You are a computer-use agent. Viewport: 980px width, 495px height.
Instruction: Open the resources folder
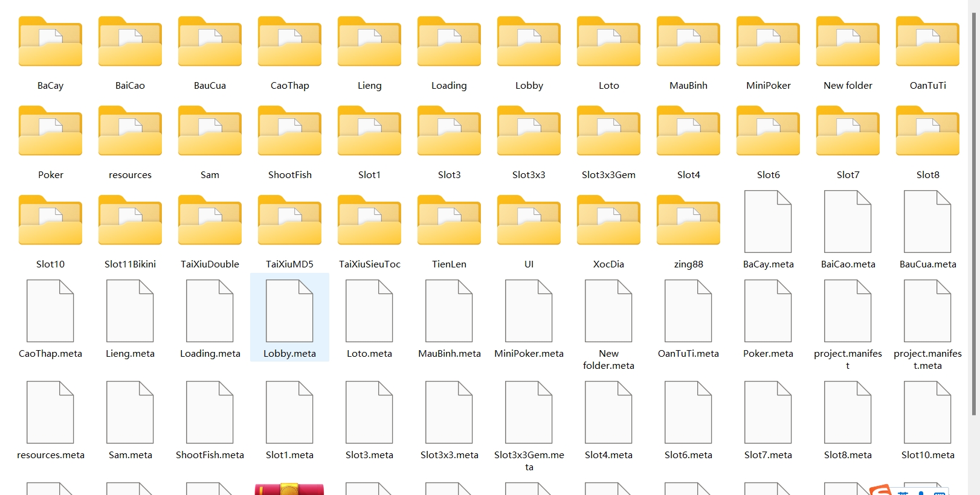[130, 133]
